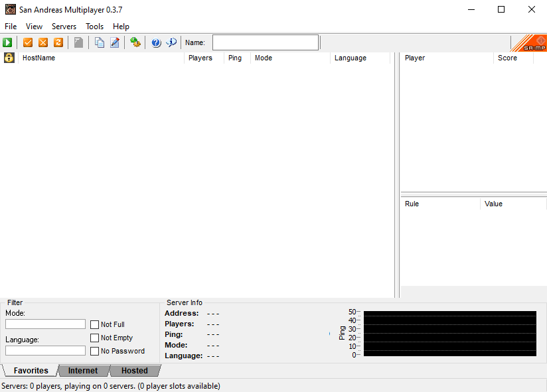Click the blue Help question mark icon

point(157,42)
